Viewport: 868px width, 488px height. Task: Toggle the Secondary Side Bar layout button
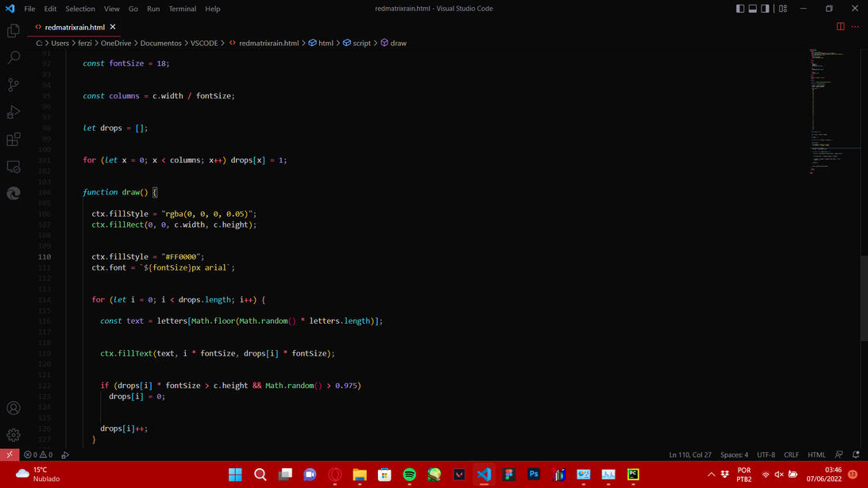point(766,9)
